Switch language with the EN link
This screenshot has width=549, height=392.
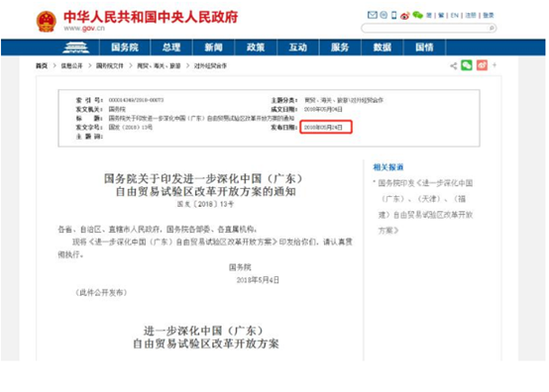[454, 16]
